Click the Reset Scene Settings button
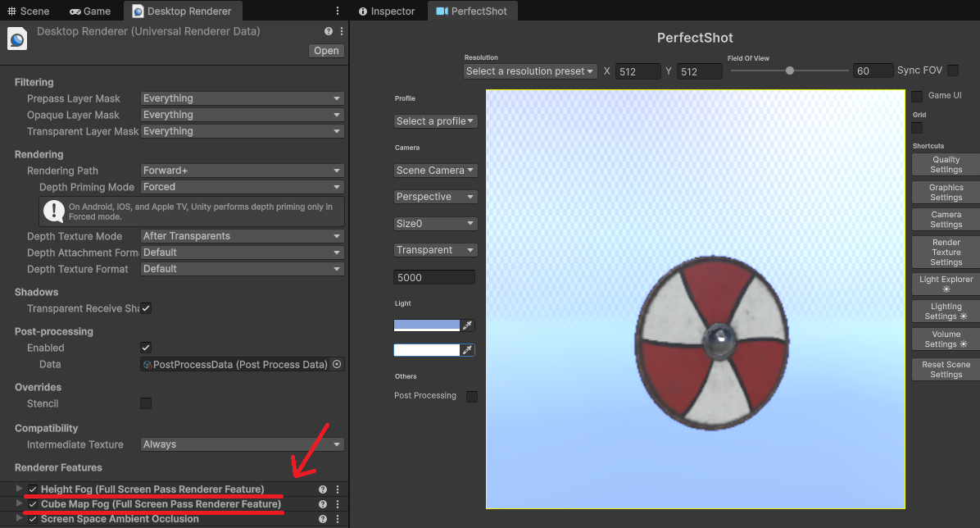This screenshot has height=528, width=980. pos(946,369)
